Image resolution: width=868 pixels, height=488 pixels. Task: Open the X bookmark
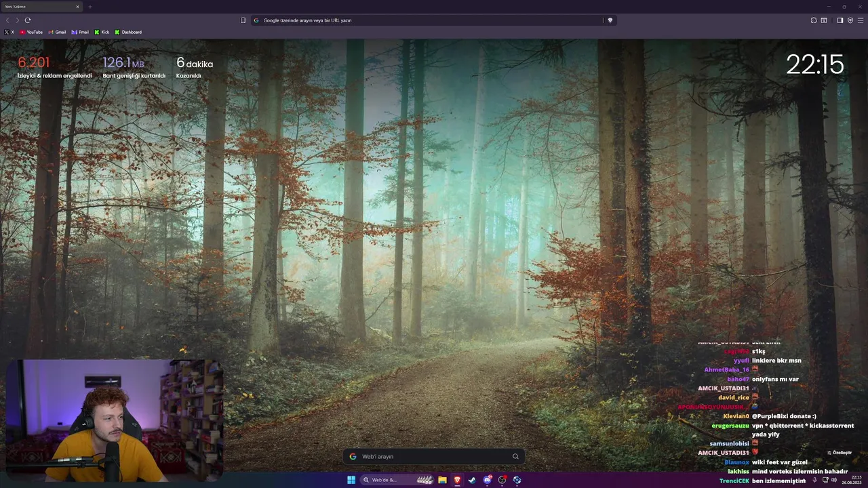coord(9,32)
